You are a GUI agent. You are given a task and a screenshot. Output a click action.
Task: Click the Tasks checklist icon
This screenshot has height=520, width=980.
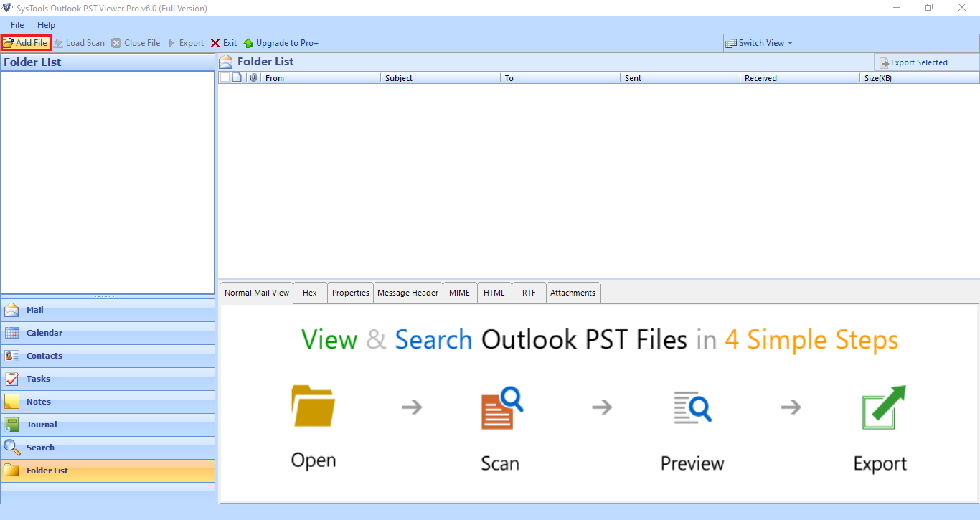(x=11, y=379)
